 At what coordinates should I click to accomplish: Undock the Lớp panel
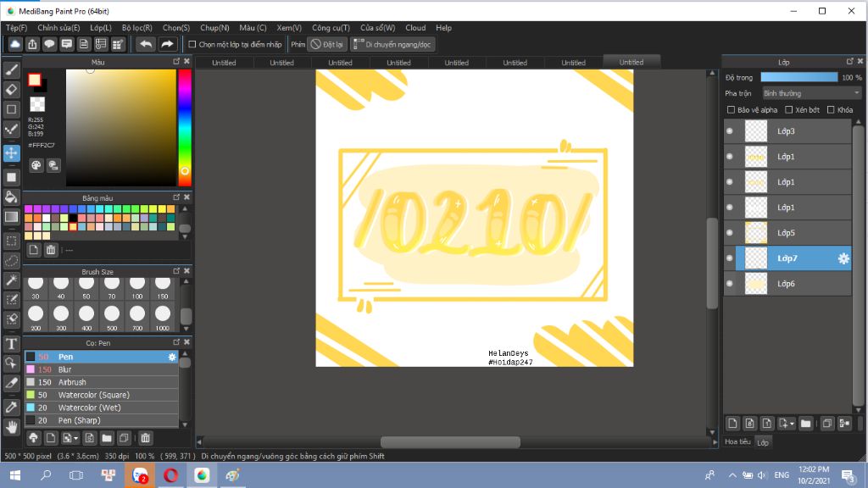849,61
